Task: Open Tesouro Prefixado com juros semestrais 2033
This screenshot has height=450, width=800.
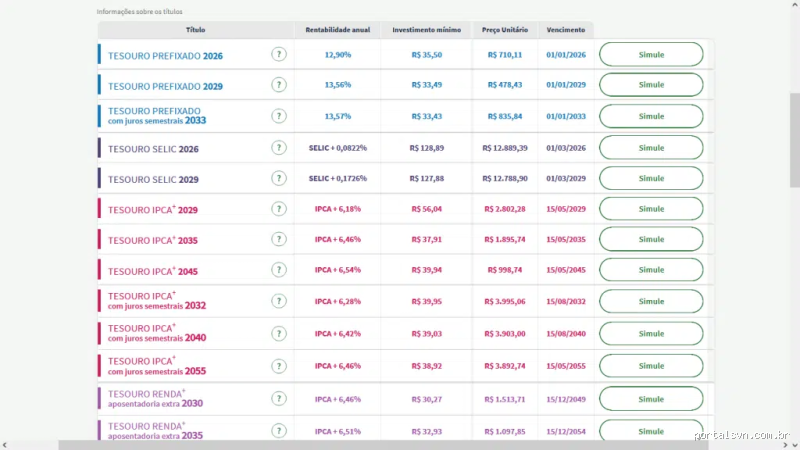Action: point(157,116)
